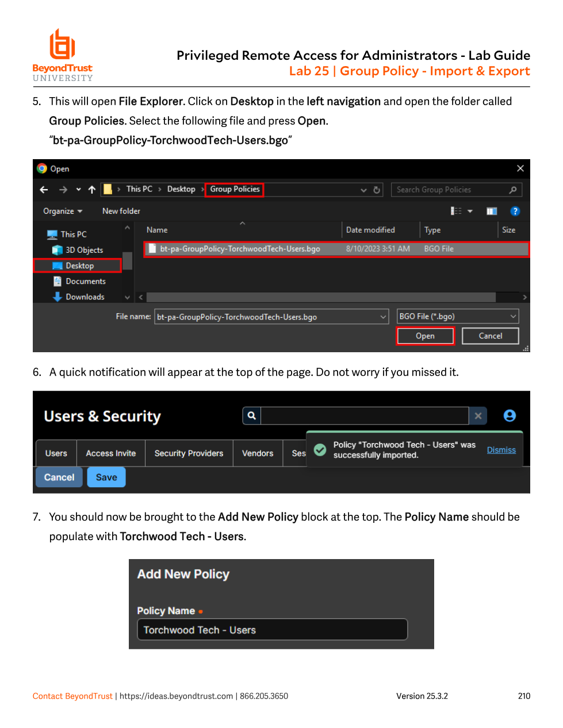563x728 pixels.
Task: Select bt-pa-GroupPolicy-TorchwoodTech-Users.bgo file
Action: (336, 249)
